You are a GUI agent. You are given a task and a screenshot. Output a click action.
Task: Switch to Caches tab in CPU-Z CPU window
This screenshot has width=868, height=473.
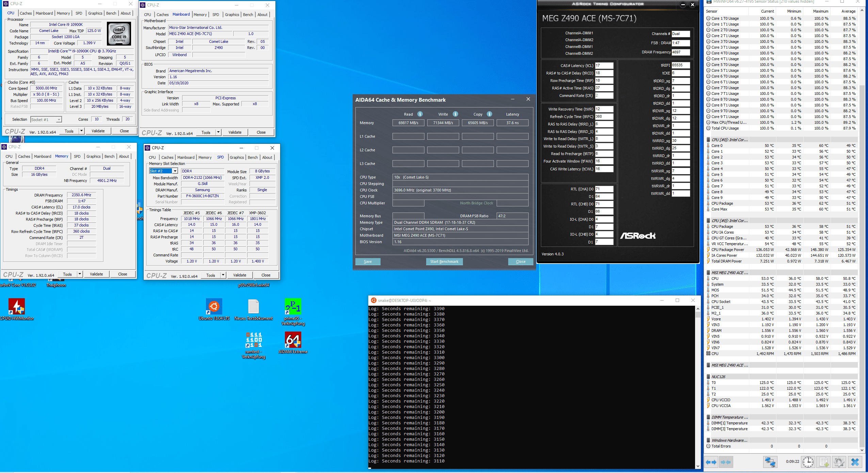click(26, 13)
